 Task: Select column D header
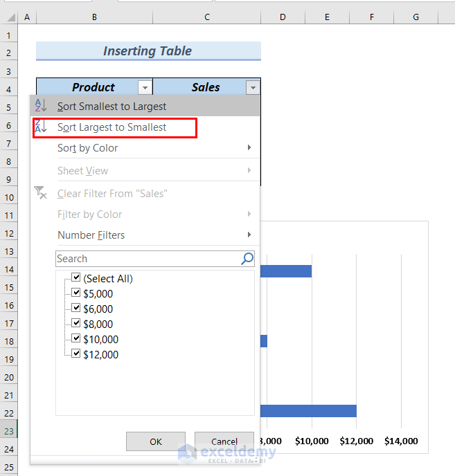pos(283,17)
